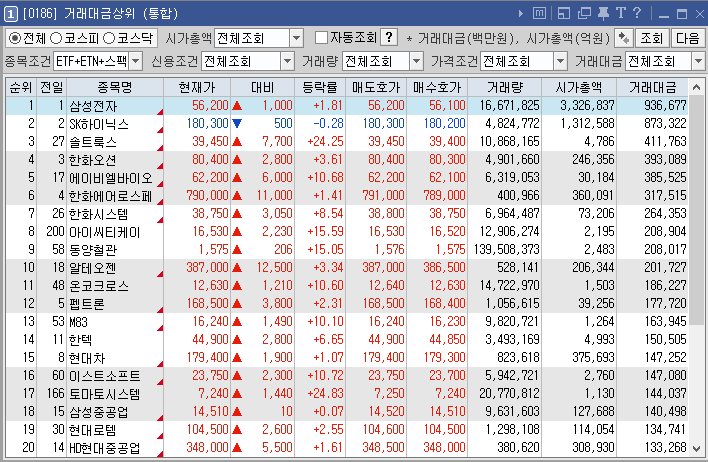Click the 매수호가 column header

click(x=437, y=87)
